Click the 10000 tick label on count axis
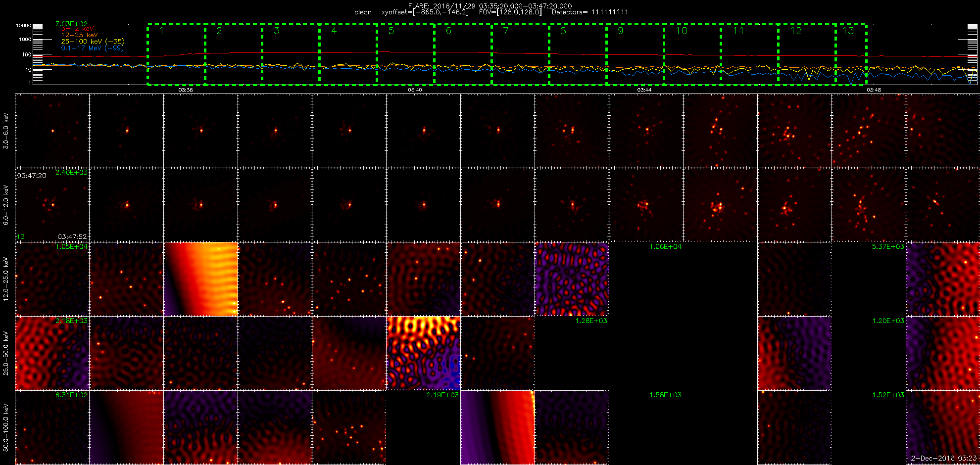980x465 pixels. [x=23, y=25]
